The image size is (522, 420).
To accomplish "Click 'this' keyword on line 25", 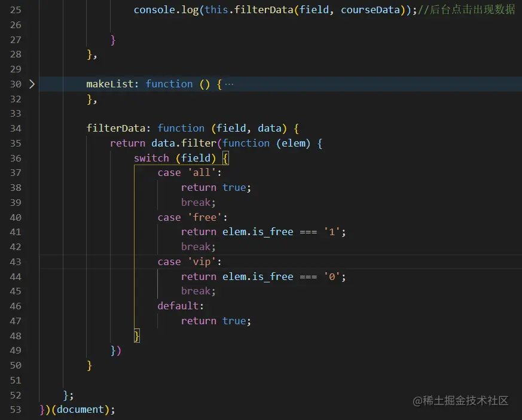I will click(216, 10).
